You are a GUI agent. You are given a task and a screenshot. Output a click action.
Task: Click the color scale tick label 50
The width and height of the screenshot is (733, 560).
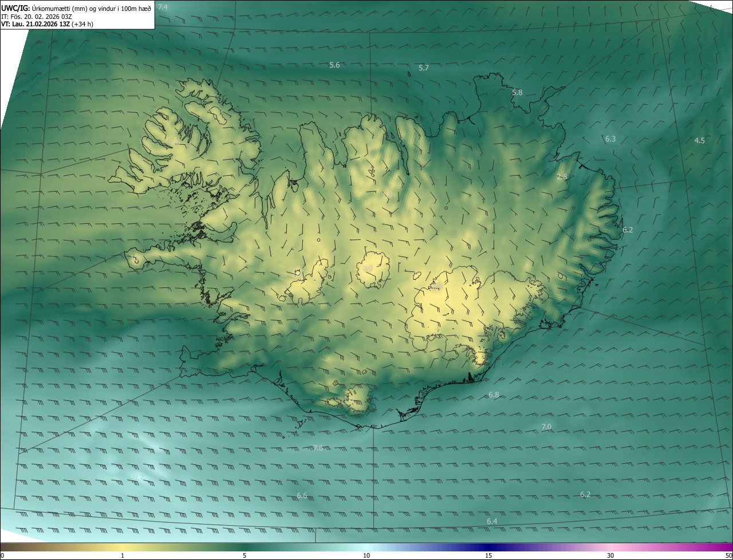pos(728,556)
